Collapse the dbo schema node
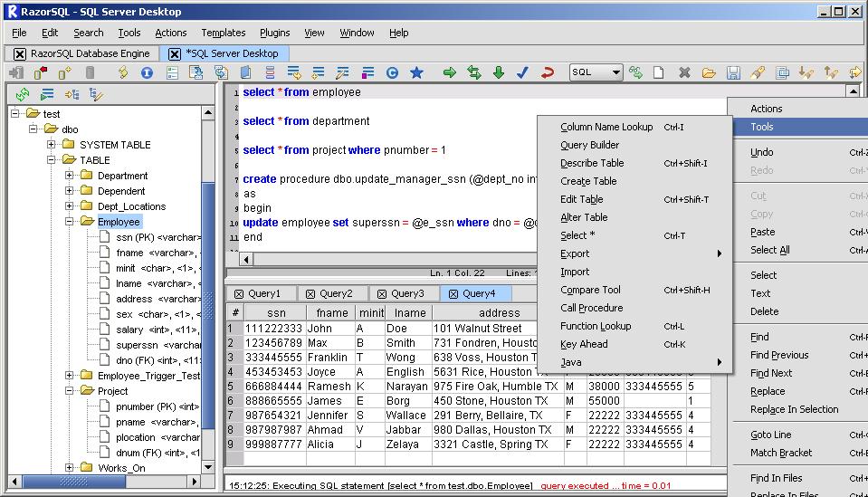 point(33,129)
